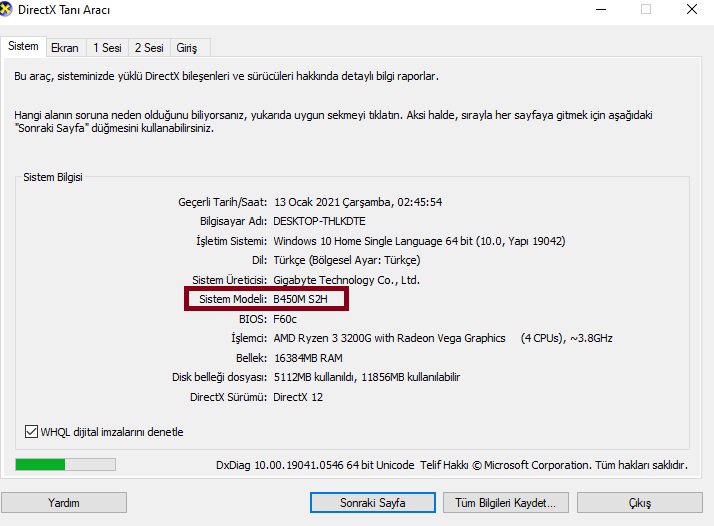The image size is (714, 526).
Task: Select computer name DESKTOP-THLKDTE
Action: (x=319, y=221)
